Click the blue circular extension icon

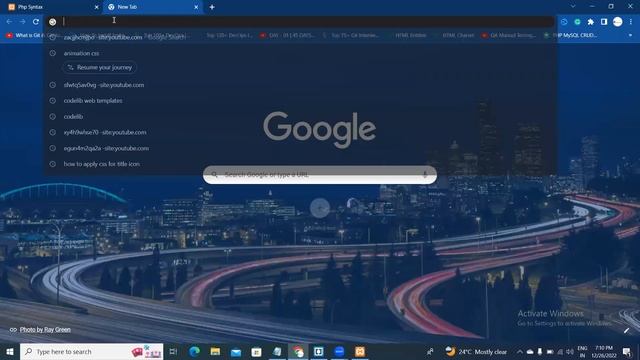click(x=564, y=22)
